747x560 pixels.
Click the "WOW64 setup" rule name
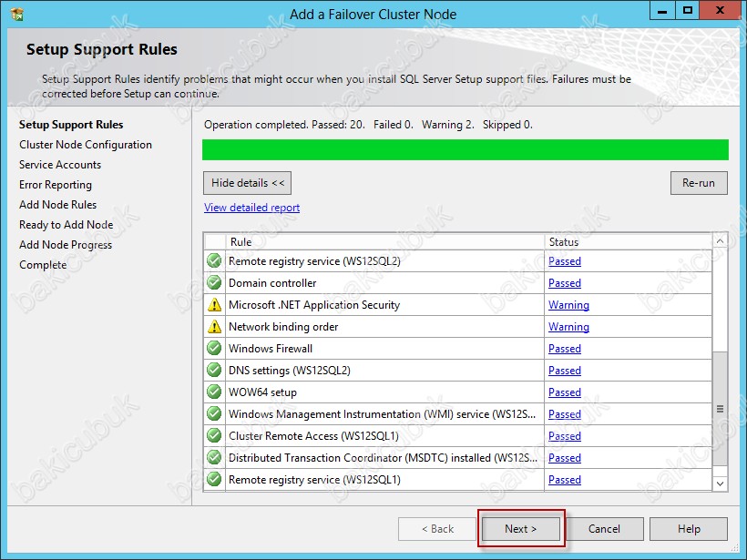coord(262,392)
